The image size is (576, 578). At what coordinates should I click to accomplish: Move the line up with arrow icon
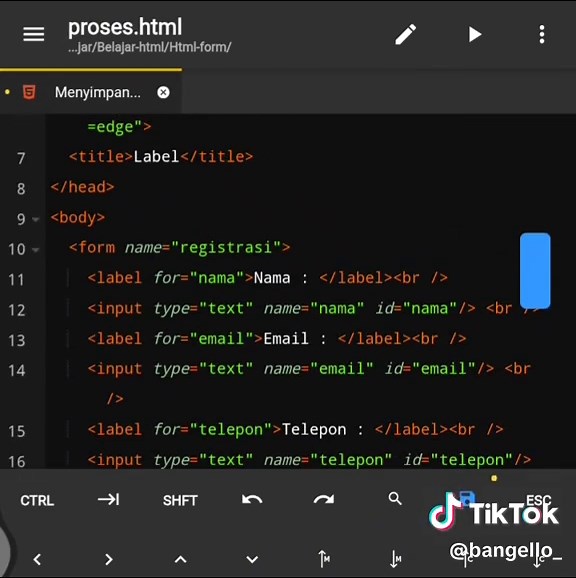coord(324,559)
